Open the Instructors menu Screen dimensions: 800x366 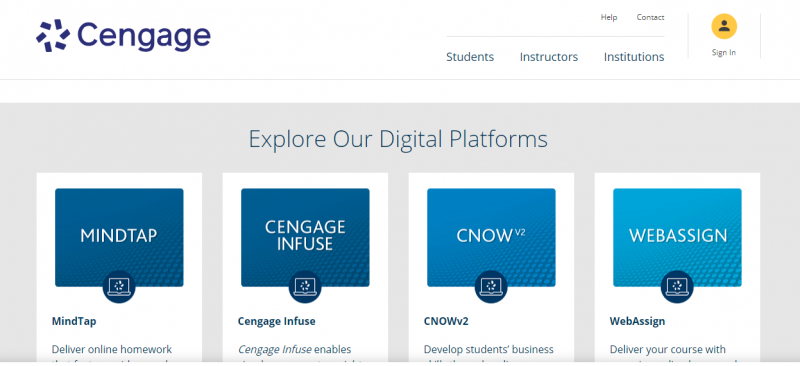click(x=548, y=57)
